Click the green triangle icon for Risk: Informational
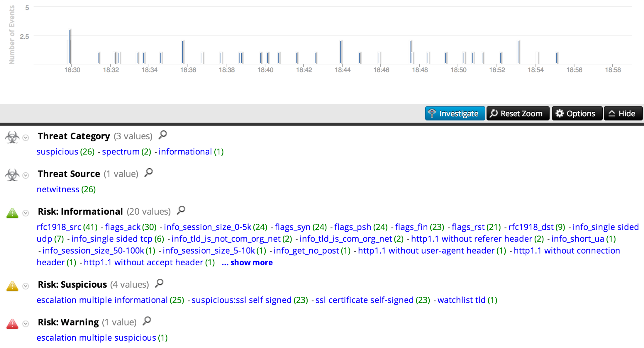This screenshot has height=348, width=644. tap(12, 212)
